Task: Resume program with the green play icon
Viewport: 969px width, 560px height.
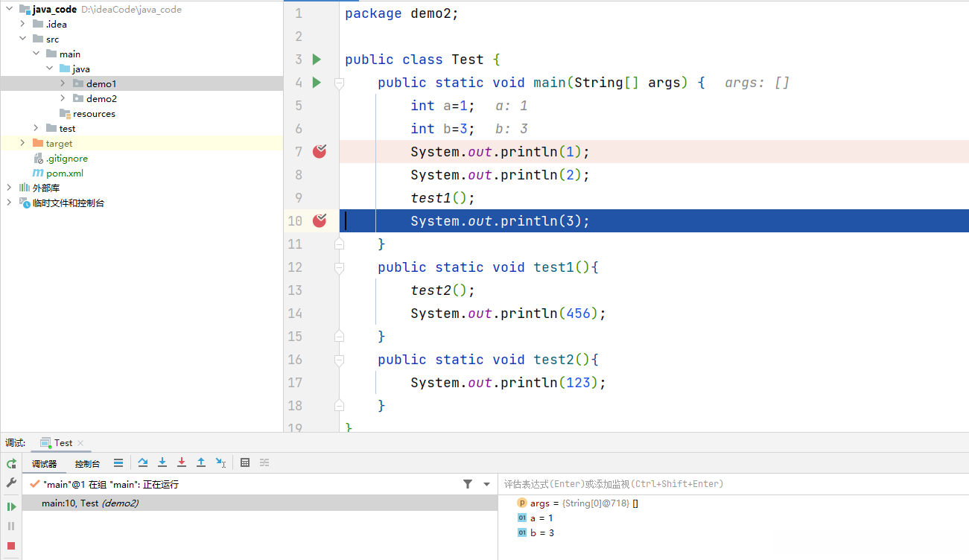Action: pos(11,506)
